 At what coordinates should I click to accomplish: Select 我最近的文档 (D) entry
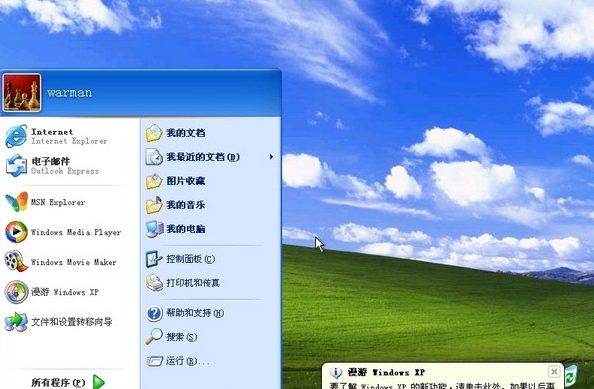203,157
